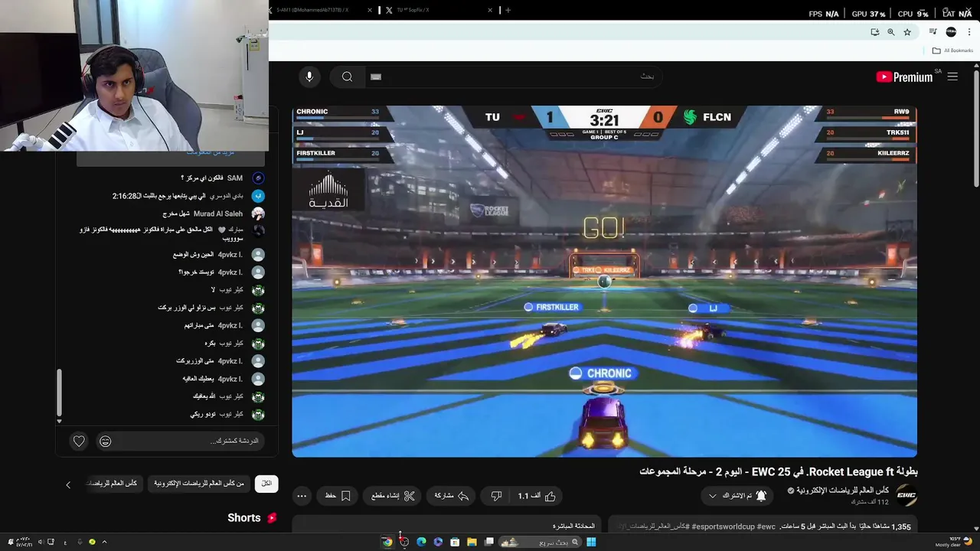Dislike the video with thumbs down
This screenshot has height=551, width=980.
point(496,496)
